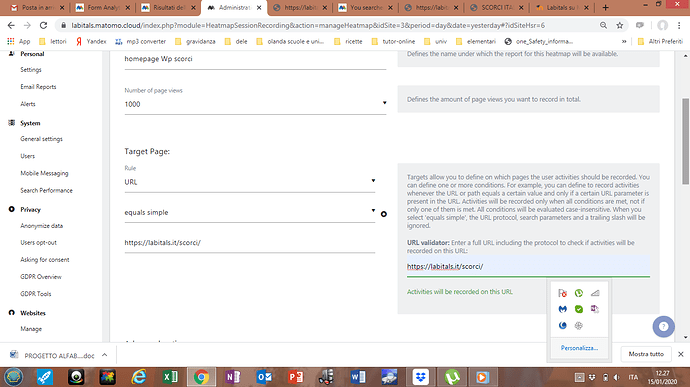Open the mp3 converter bookmark
Viewport: 690px width, 387px height.
(141, 41)
